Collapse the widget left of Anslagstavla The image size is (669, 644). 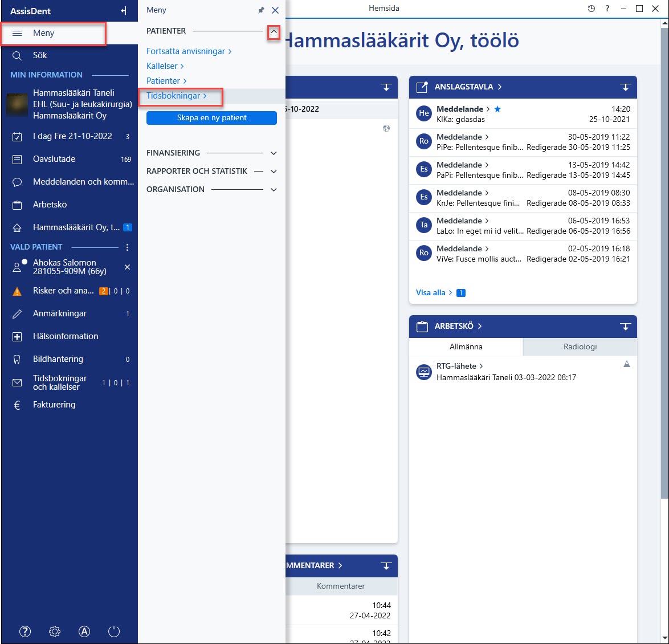pos(386,87)
